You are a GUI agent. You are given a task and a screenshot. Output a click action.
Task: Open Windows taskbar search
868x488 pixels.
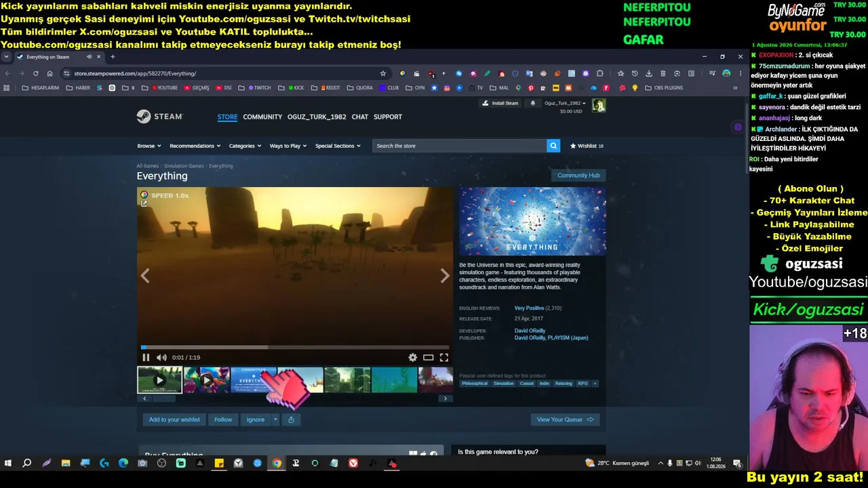pyautogui.click(x=27, y=464)
